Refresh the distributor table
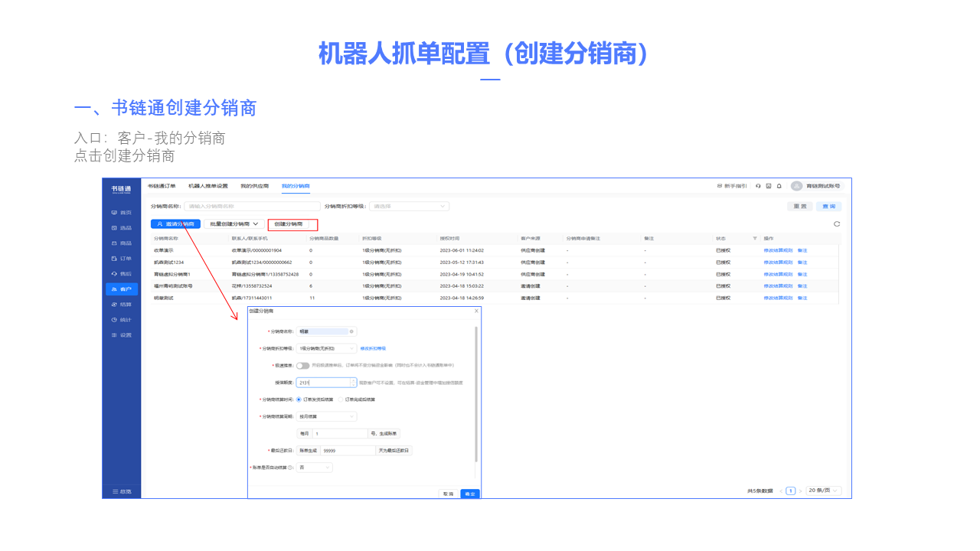 click(837, 224)
